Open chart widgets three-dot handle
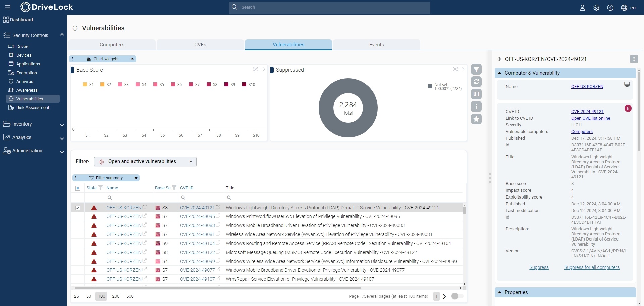Image resolution: width=644 pixels, height=306 pixels. click(72, 59)
